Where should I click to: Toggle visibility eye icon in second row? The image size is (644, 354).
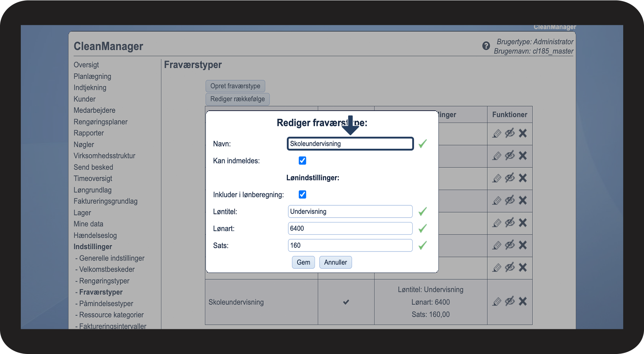click(x=510, y=156)
